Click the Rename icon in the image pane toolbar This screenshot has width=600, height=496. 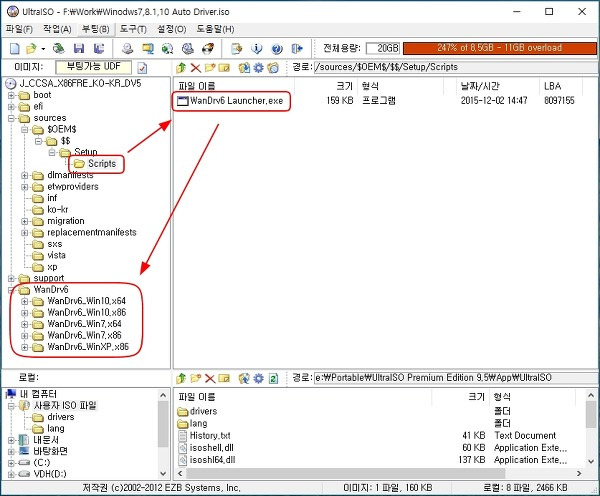pos(224,68)
